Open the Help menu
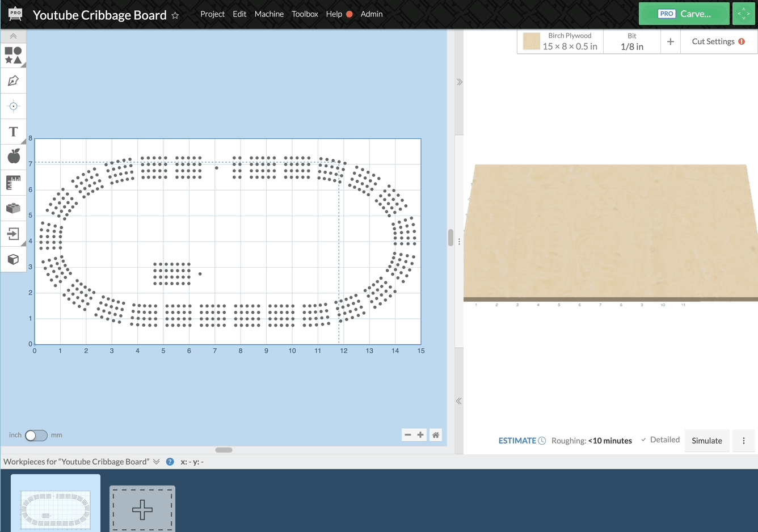 click(334, 14)
